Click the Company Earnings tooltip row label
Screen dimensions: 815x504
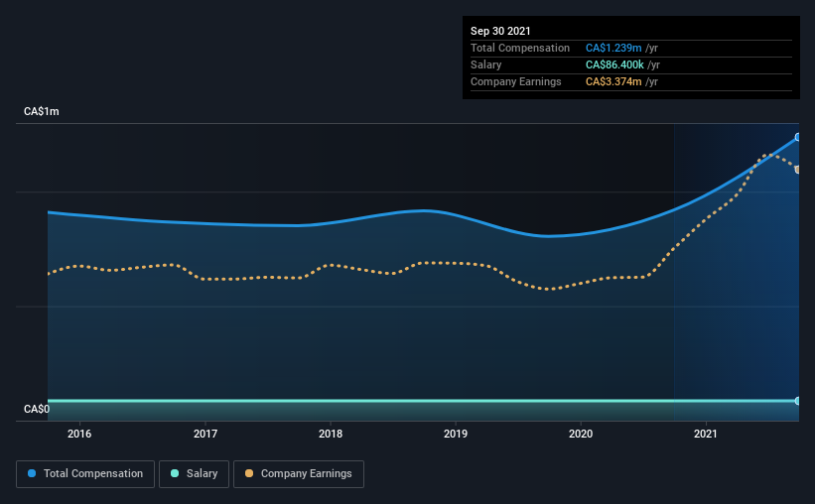tap(515, 81)
